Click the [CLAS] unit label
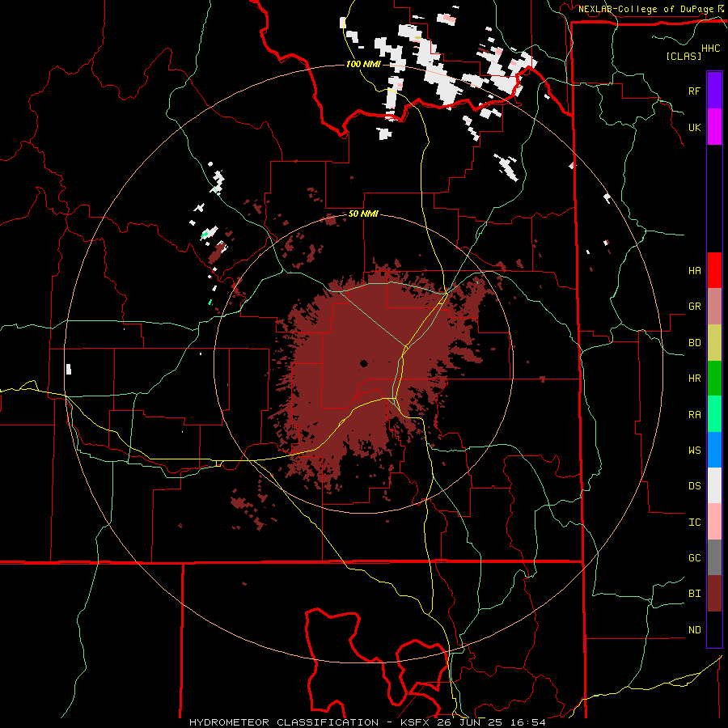This screenshot has width=728, height=728. tap(683, 57)
